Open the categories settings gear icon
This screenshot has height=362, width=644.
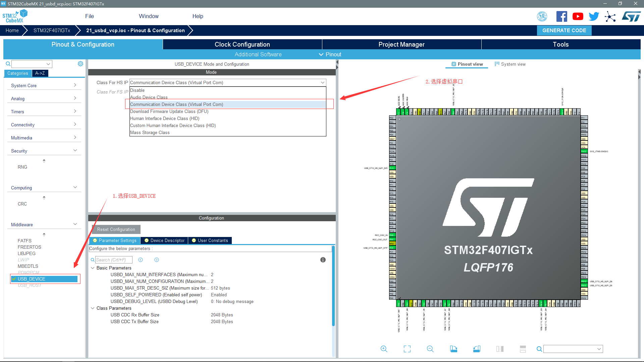[x=80, y=64]
